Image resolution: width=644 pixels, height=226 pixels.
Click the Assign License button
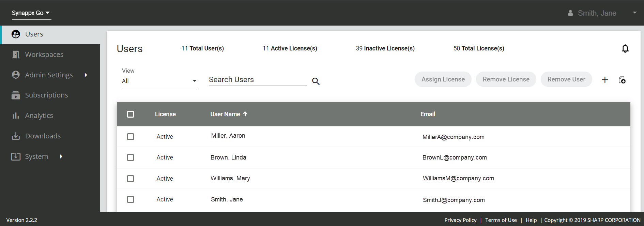point(443,79)
